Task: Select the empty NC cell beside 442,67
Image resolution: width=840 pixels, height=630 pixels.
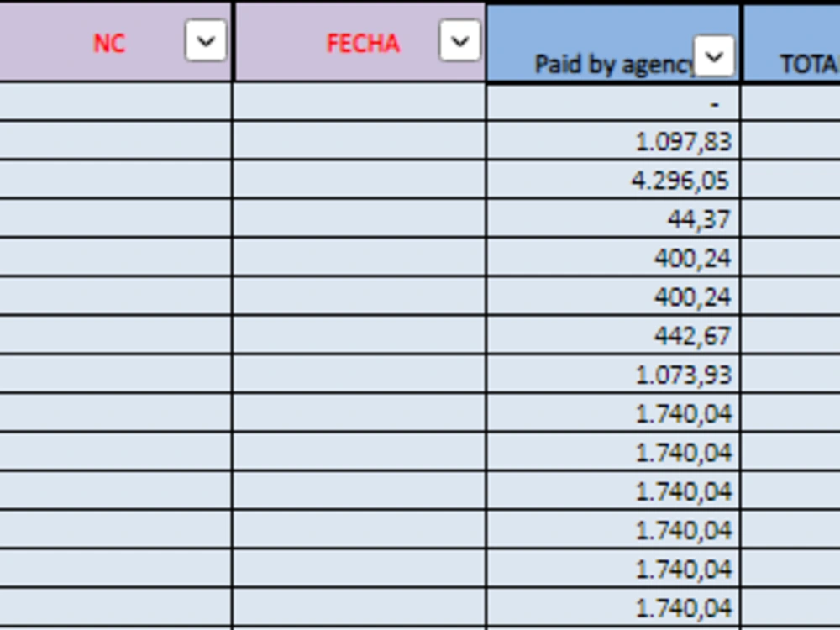Action: [x=115, y=335]
